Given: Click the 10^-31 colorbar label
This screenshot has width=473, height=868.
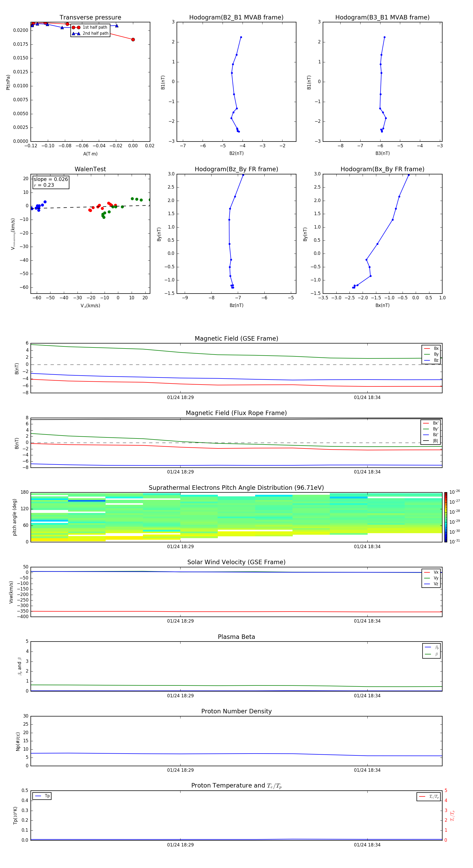Looking at the screenshot, I should pos(455,542).
